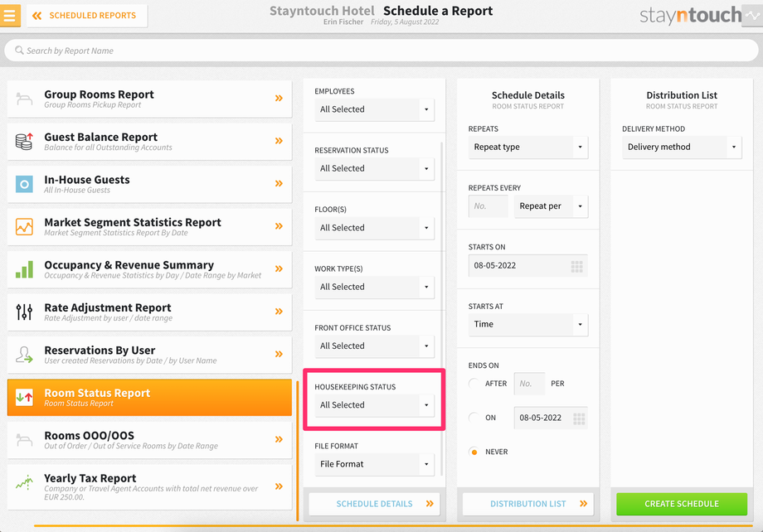763x532 pixels.
Task: Open the Ends On calendar icon
Action: point(579,418)
